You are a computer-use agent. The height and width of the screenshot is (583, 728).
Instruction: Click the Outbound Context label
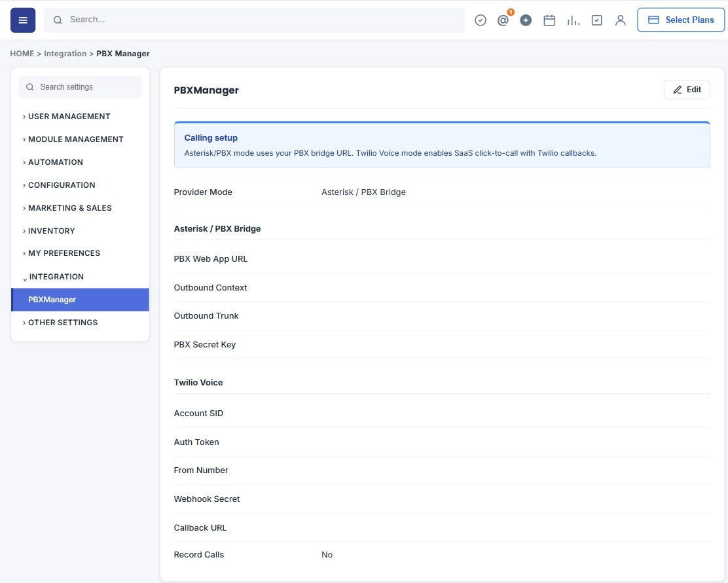point(210,288)
